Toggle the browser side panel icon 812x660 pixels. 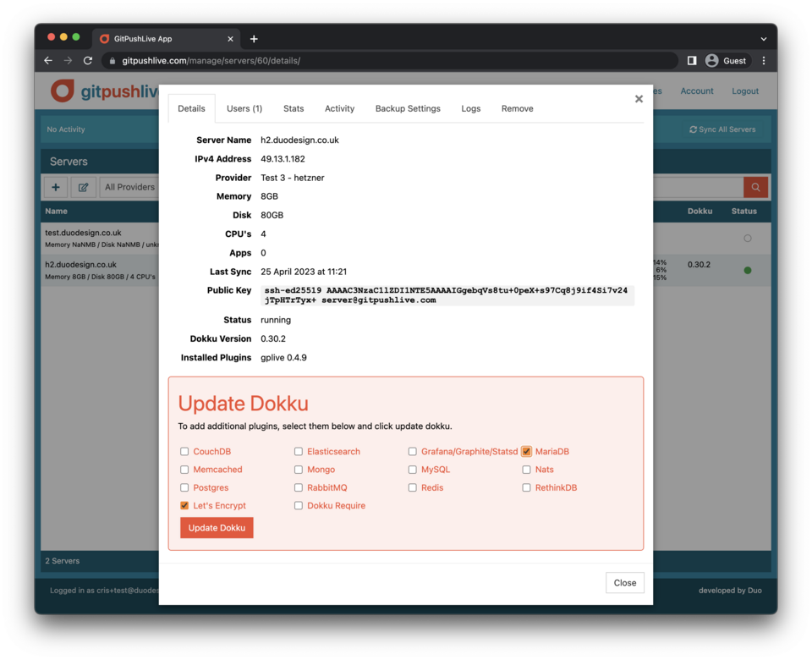coord(692,61)
